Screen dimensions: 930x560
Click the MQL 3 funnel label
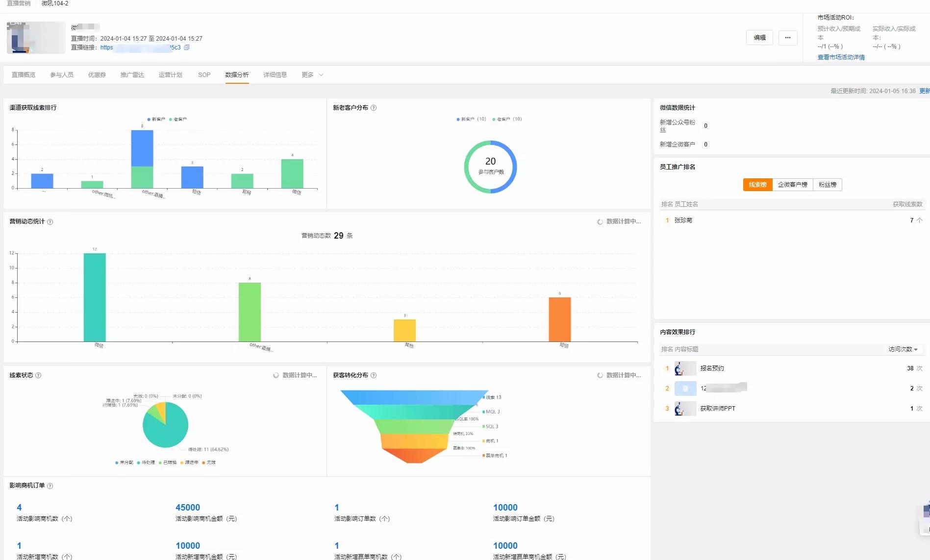click(492, 412)
